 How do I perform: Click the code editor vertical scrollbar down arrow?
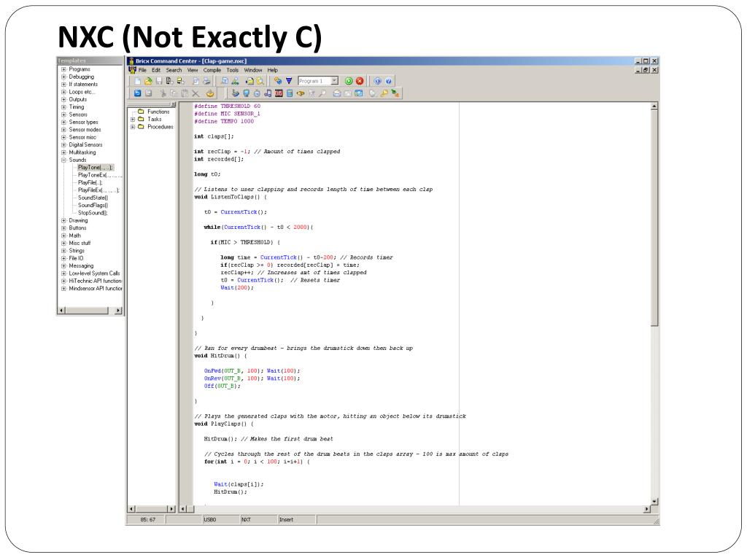(x=654, y=500)
